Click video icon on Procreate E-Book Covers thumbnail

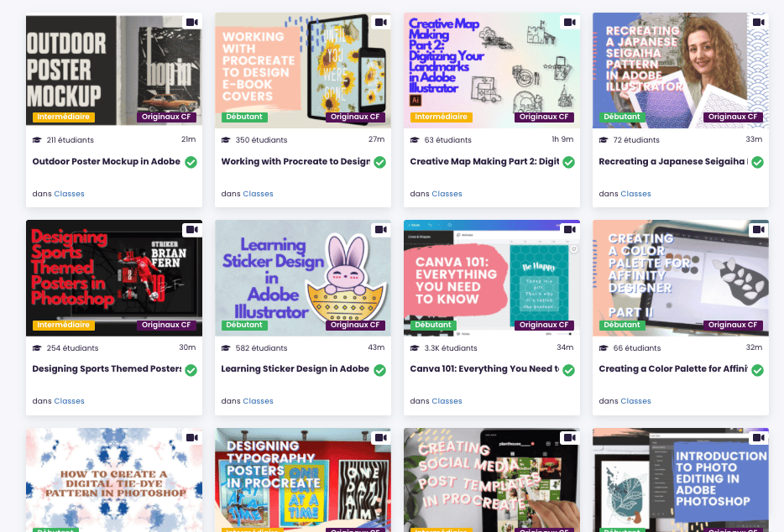[x=381, y=23]
